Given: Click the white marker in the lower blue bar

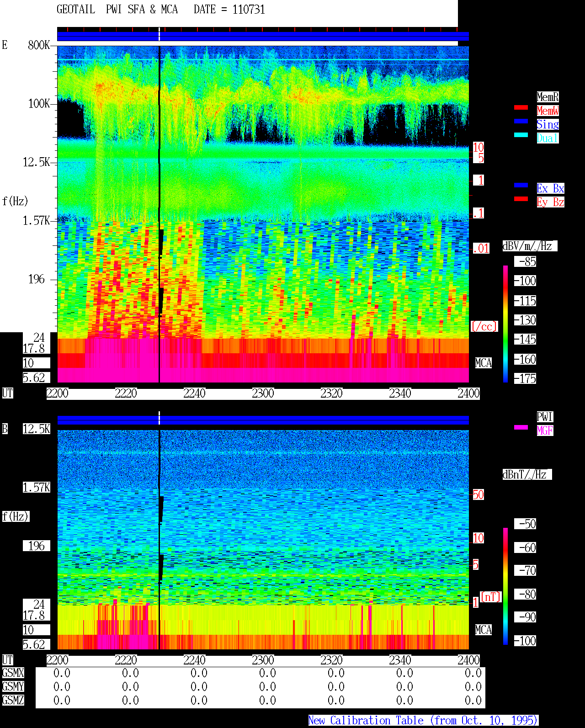Looking at the screenshot, I should (159, 418).
